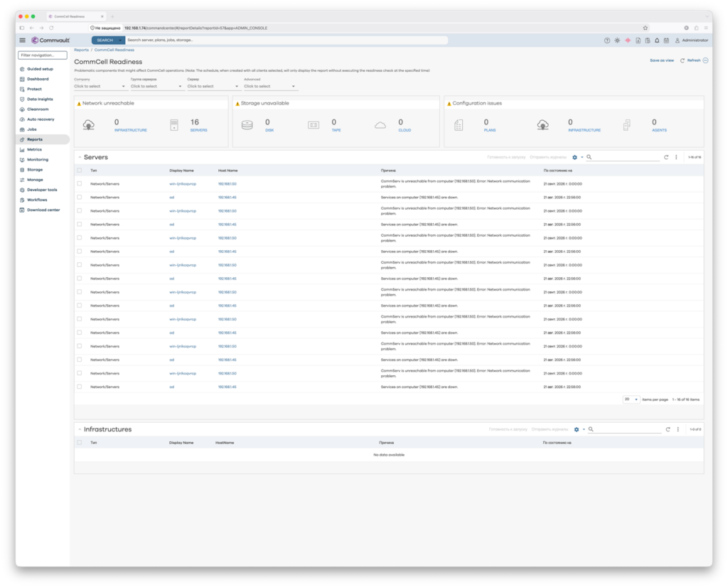
Task: Open Manage in the sidebar
Action: [x=35, y=180]
